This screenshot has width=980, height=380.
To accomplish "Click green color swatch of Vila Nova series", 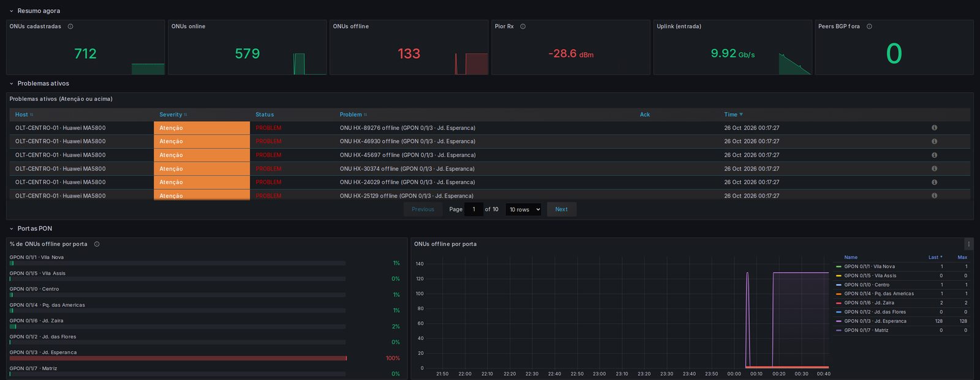I will (839, 267).
